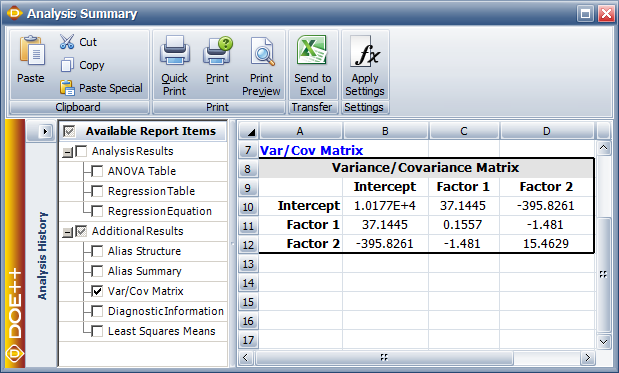This screenshot has width=619, height=373.
Task: Select row 17 header
Action: pyautogui.click(x=248, y=340)
